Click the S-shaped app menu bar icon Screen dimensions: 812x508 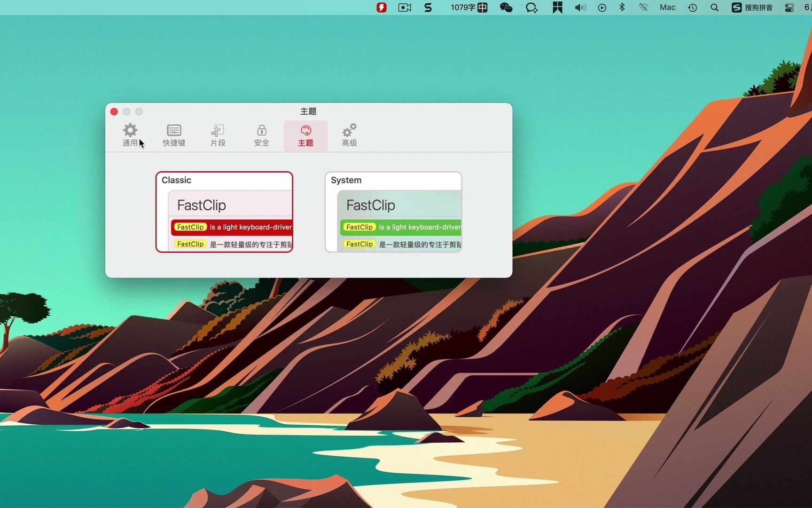coord(428,8)
